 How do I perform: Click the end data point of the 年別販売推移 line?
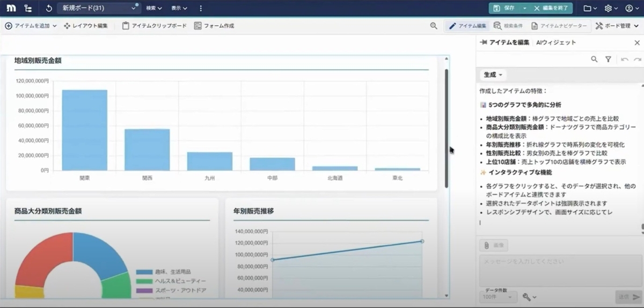pos(422,241)
